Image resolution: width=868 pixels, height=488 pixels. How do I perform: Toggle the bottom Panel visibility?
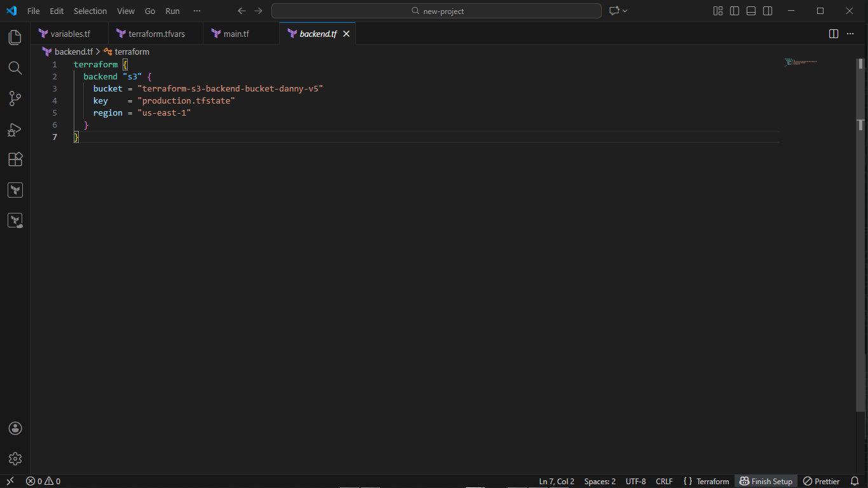pos(750,11)
